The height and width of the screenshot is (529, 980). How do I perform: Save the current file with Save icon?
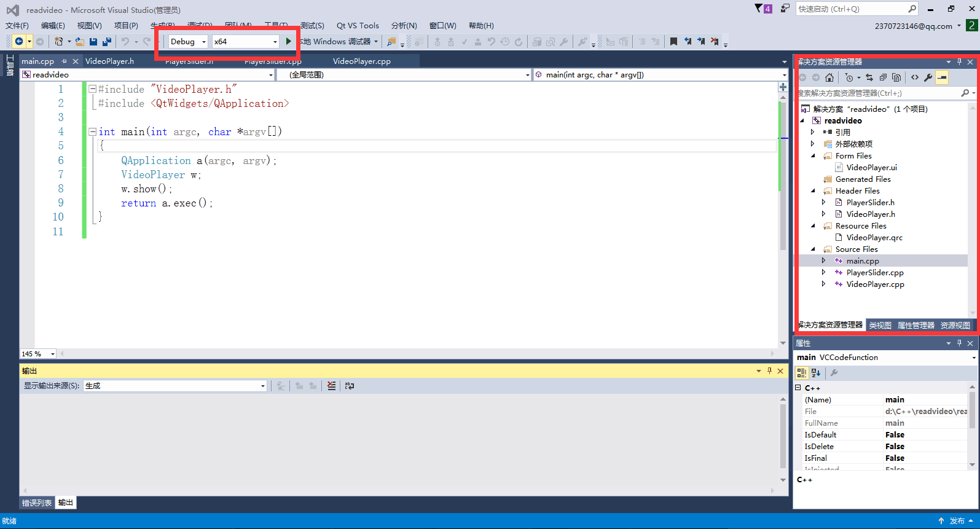pyautogui.click(x=93, y=41)
